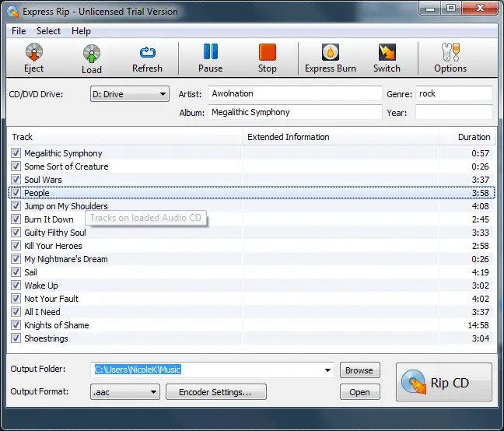
Task: Close the Express Rip window
Action: click(x=480, y=9)
